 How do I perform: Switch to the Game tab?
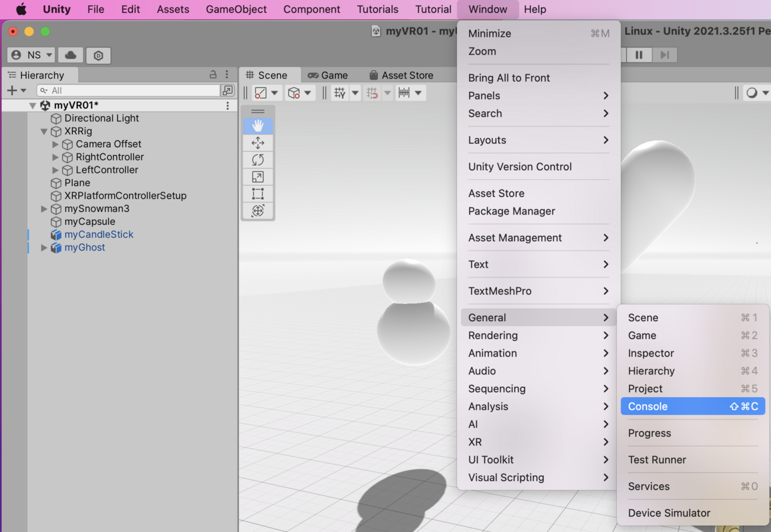(328, 75)
